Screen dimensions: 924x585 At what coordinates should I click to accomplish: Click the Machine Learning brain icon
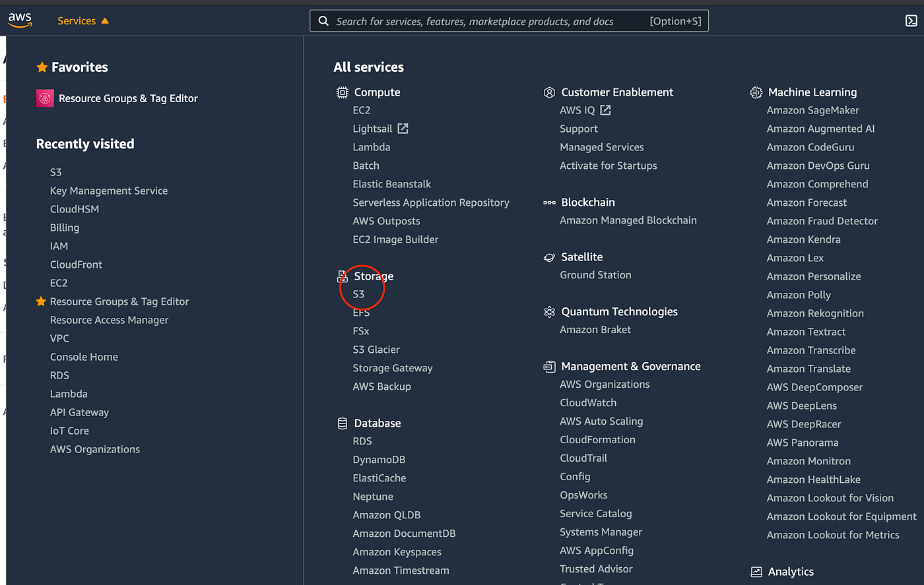756,92
